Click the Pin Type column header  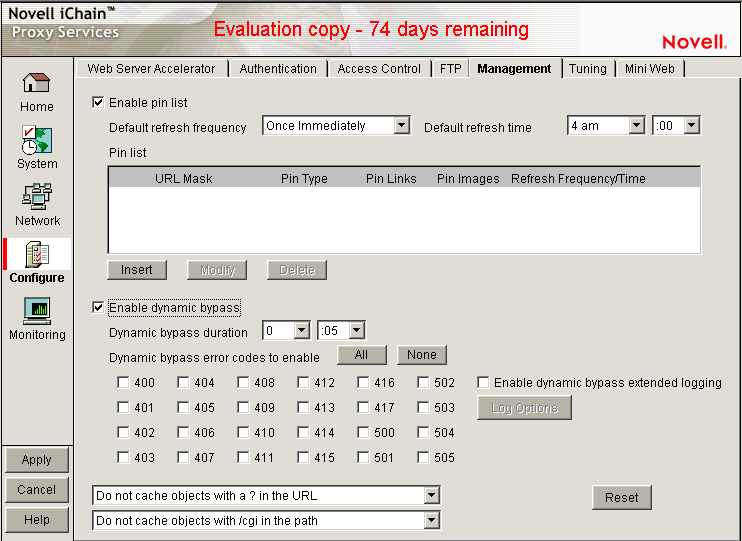click(304, 178)
